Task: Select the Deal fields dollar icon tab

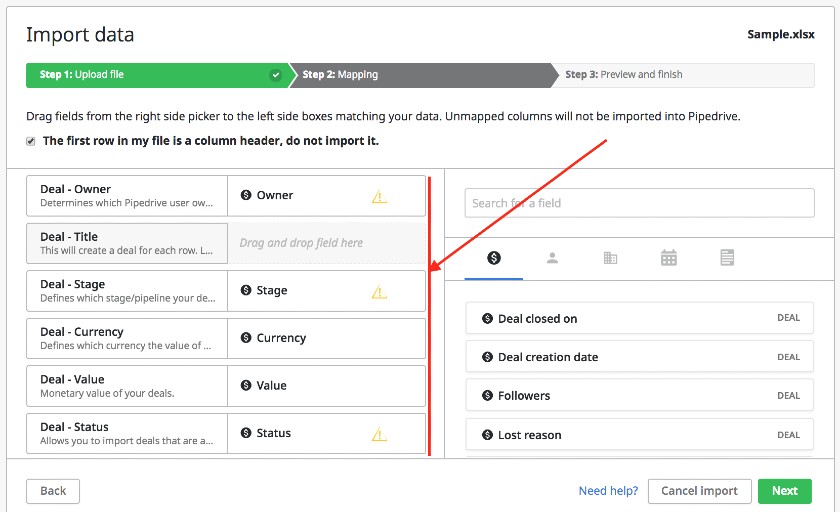Action: pos(493,258)
